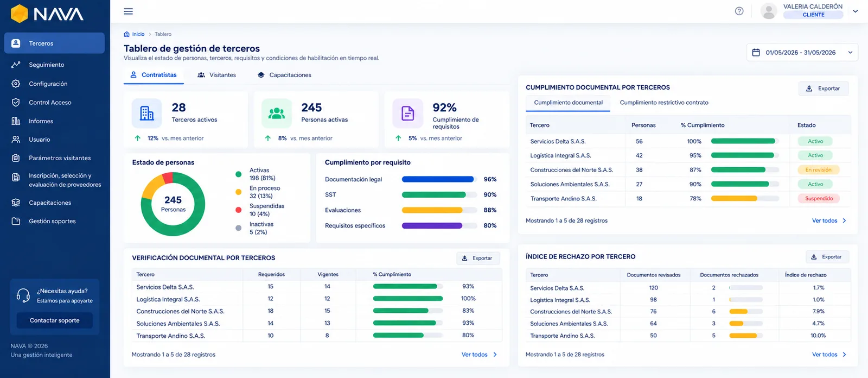Click the green Activas legend dot

(x=238, y=174)
